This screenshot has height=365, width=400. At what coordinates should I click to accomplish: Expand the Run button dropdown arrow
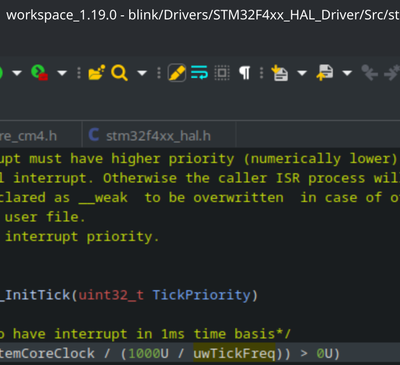[17, 73]
